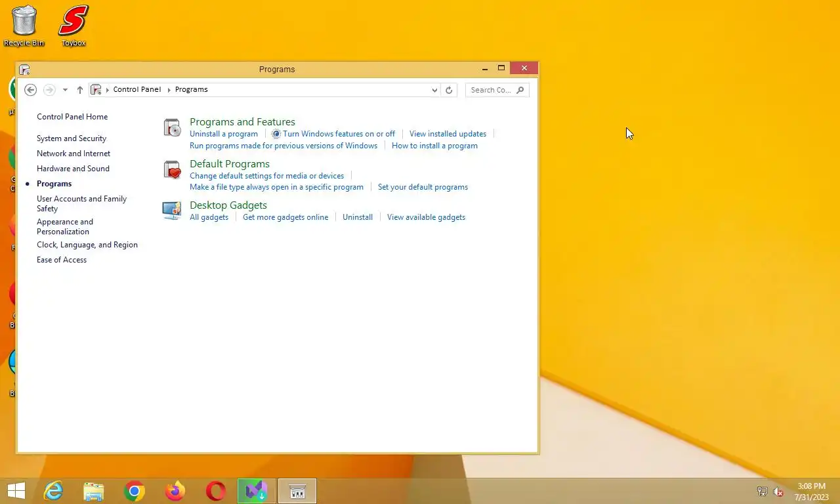Viewport: 840px width, 504px height.
Task: Expand the breadcrumb arrow before Control Panel
Action: coord(108,90)
